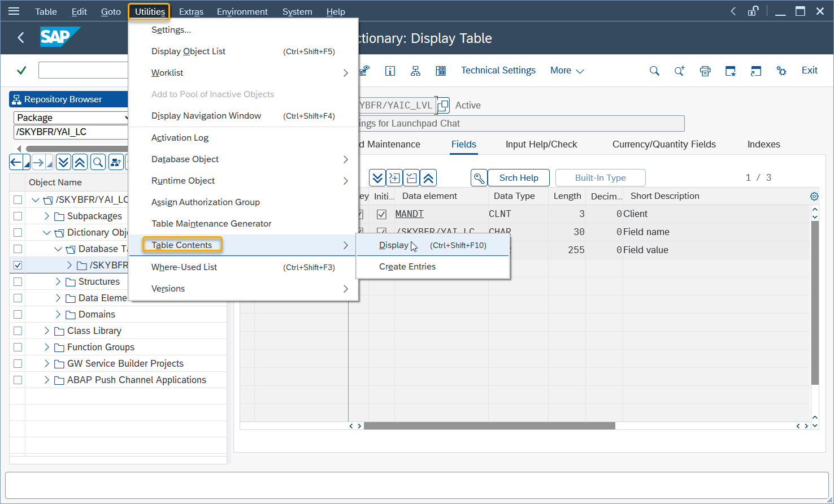Click the print icon in toolbar
The height and width of the screenshot is (504, 834).
(705, 71)
